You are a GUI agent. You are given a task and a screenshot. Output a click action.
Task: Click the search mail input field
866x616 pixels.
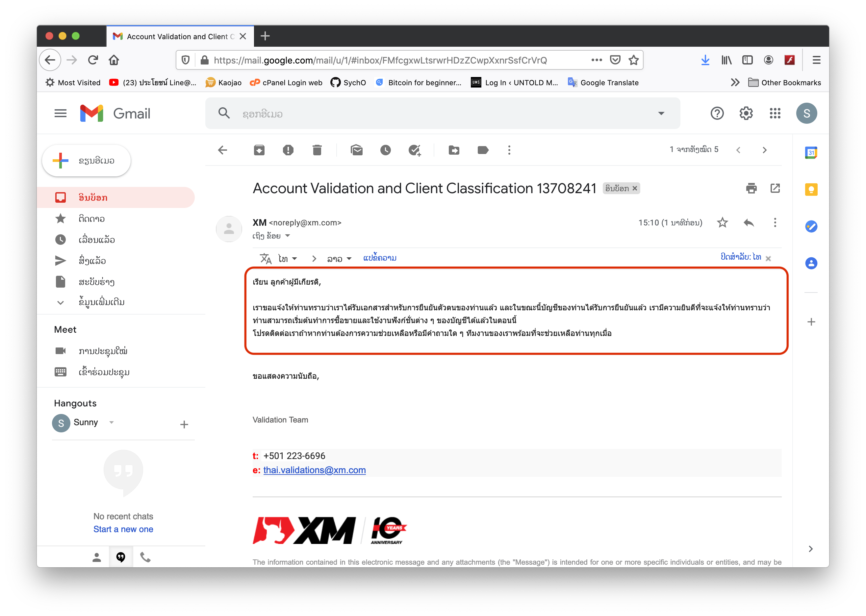444,114
